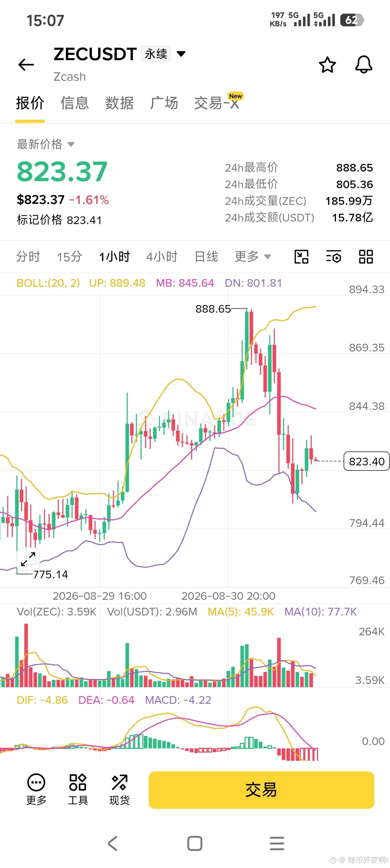The height and width of the screenshot is (868, 390).
Task: Tap 24h成交量(ZEC) 185.99万 value
Action: [x=349, y=201]
